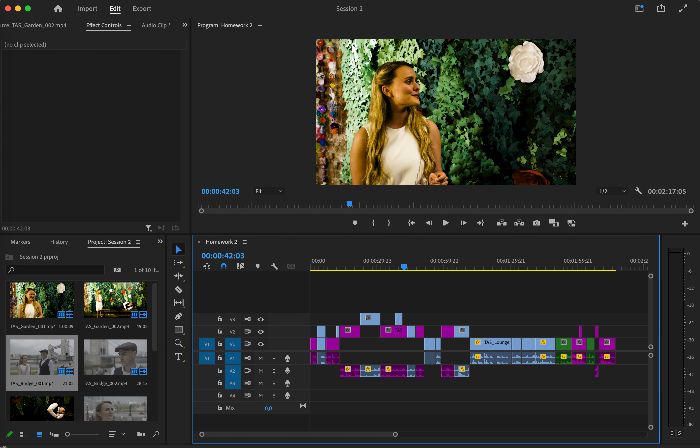Click Mark Out in Program Monitor
This screenshot has height=448, width=700.
click(389, 223)
